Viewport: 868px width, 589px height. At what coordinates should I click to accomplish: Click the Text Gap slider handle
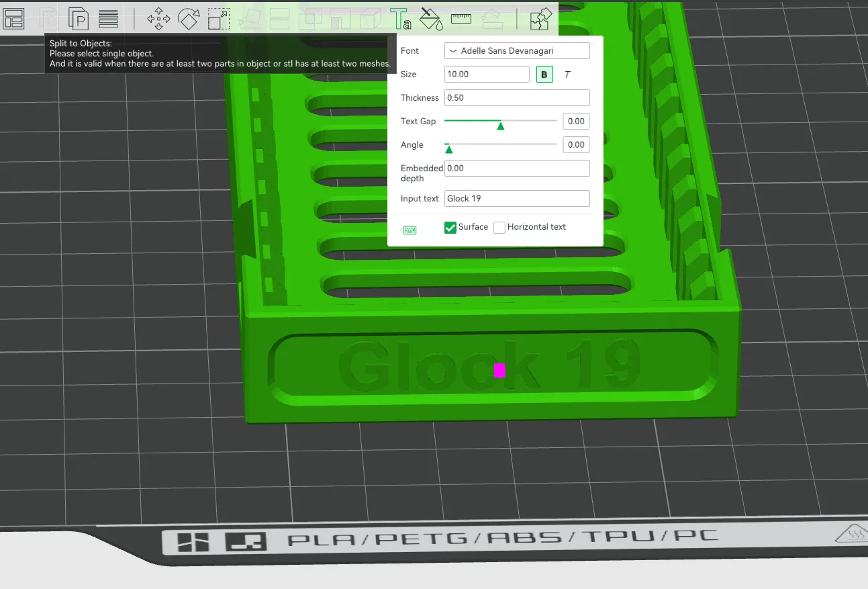coord(501,125)
